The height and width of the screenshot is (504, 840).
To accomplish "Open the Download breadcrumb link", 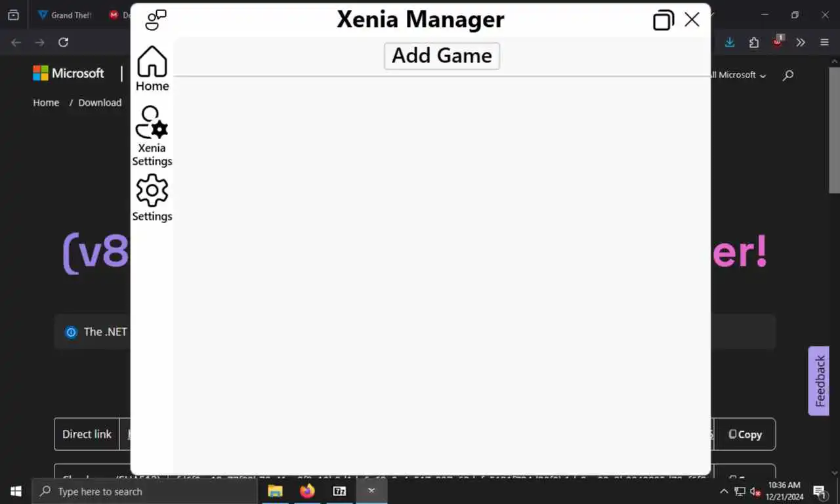I will click(100, 102).
